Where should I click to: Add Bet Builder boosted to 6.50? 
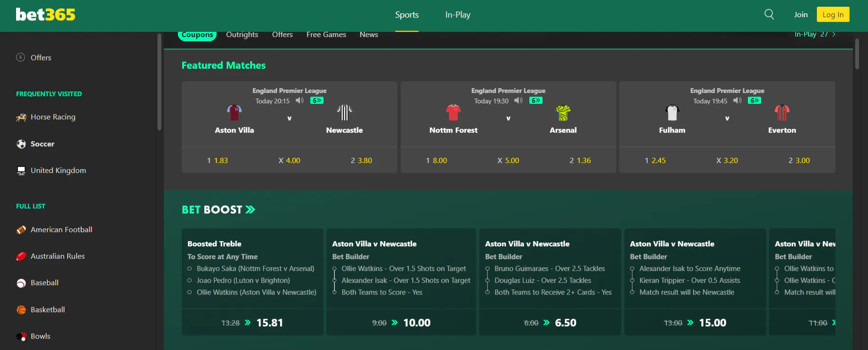coord(550,323)
